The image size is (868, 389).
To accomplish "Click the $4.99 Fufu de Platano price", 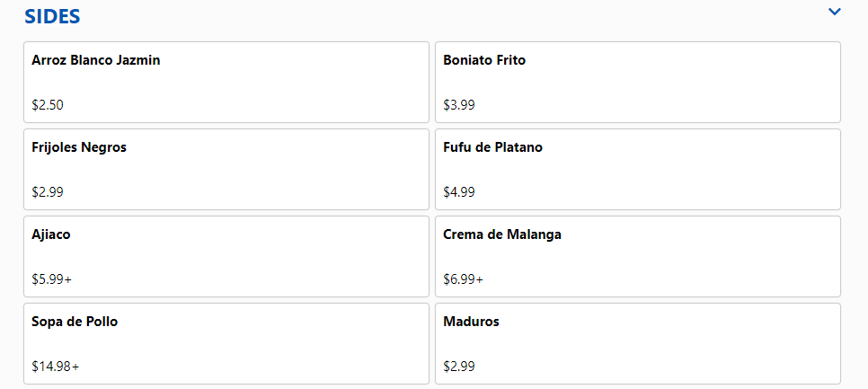I will [x=459, y=191].
